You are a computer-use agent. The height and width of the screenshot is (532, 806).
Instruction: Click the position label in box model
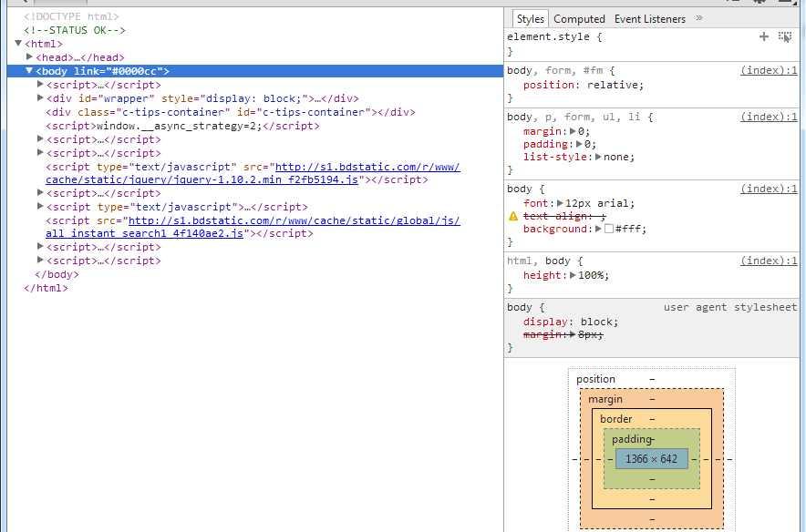(595, 379)
